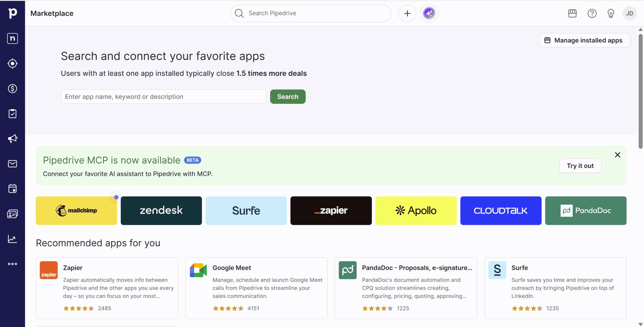Open PandaDoc - Proposals, e-signature app title
Image resolution: width=644 pixels, height=327 pixels.
[417, 268]
